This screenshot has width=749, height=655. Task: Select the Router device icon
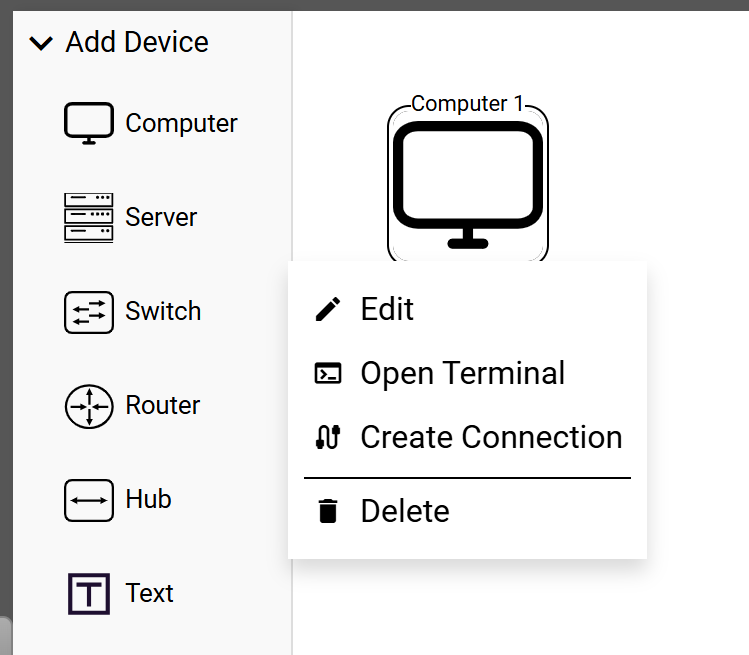[89, 405]
